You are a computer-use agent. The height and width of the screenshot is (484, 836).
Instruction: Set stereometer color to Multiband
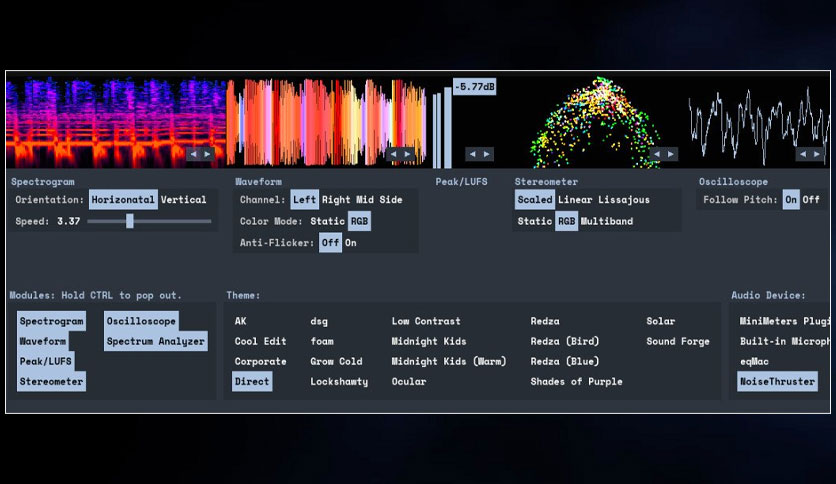tap(607, 221)
